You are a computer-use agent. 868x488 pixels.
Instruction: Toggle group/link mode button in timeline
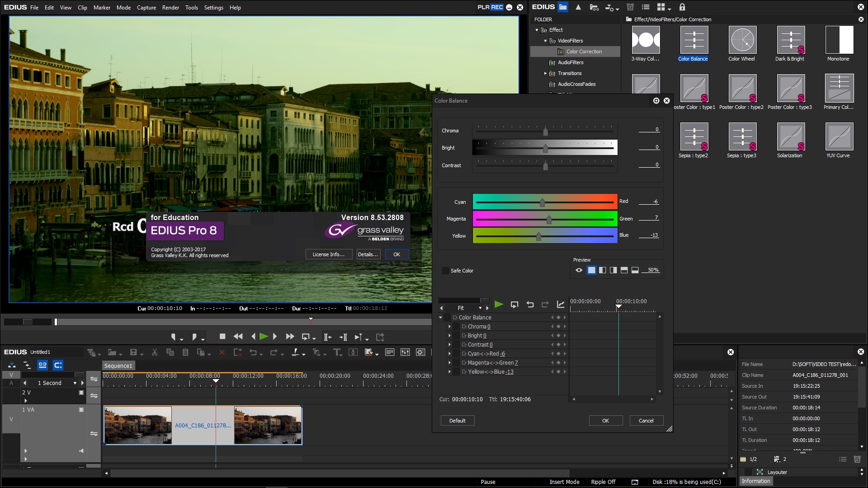[42, 365]
